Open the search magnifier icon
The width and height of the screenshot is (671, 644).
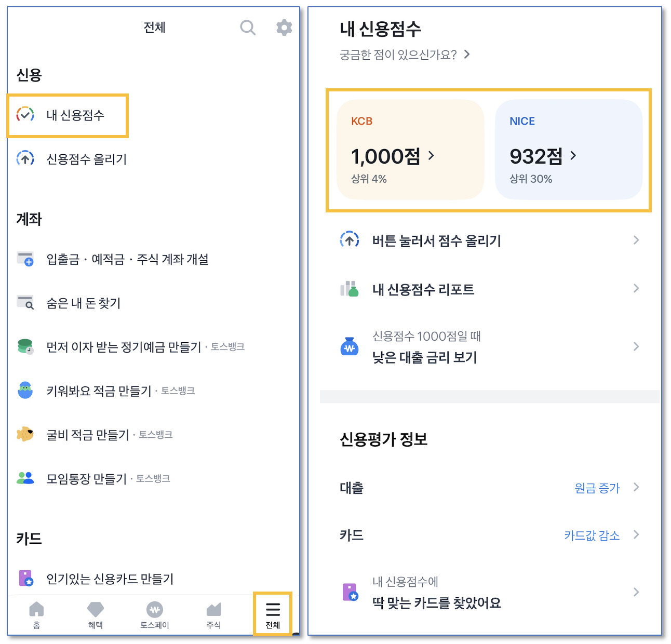(x=248, y=28)
